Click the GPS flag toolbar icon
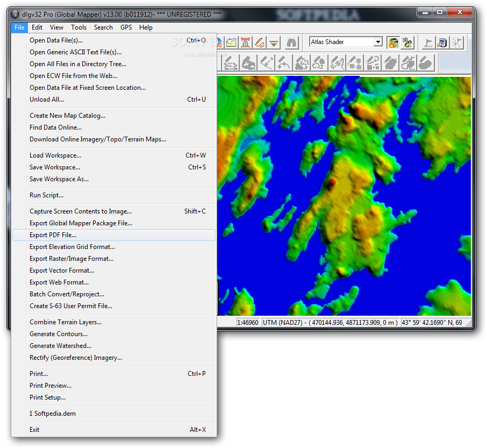 tap(428, 42)
